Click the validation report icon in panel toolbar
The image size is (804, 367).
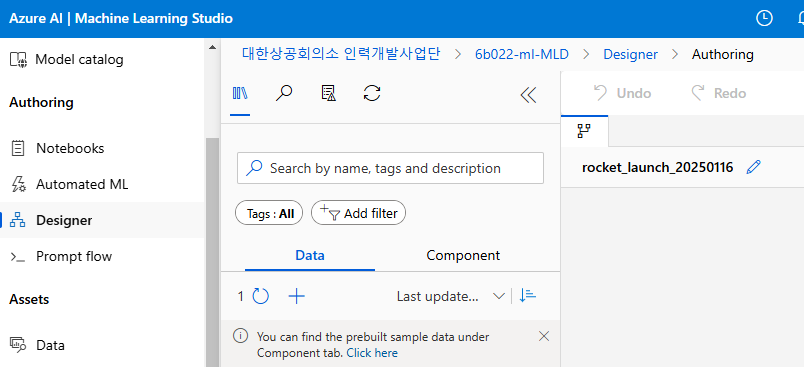click(328, 93)
